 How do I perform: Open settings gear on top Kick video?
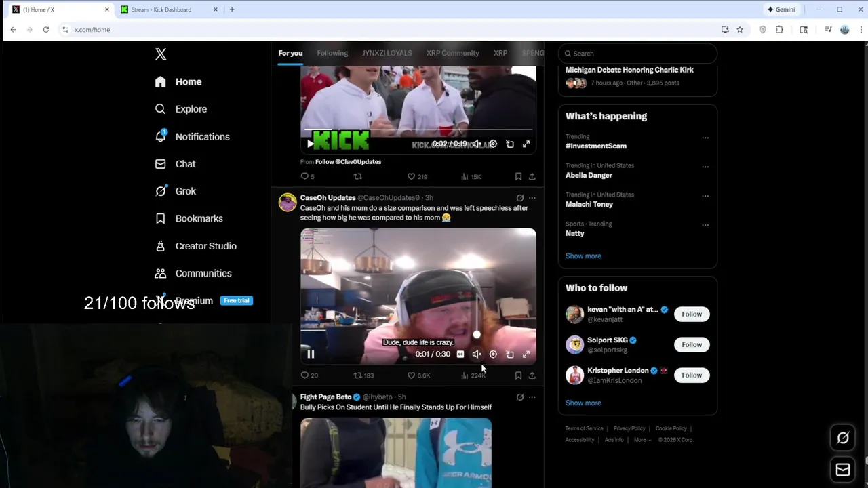pyautogui.click(x=493, y=144)
